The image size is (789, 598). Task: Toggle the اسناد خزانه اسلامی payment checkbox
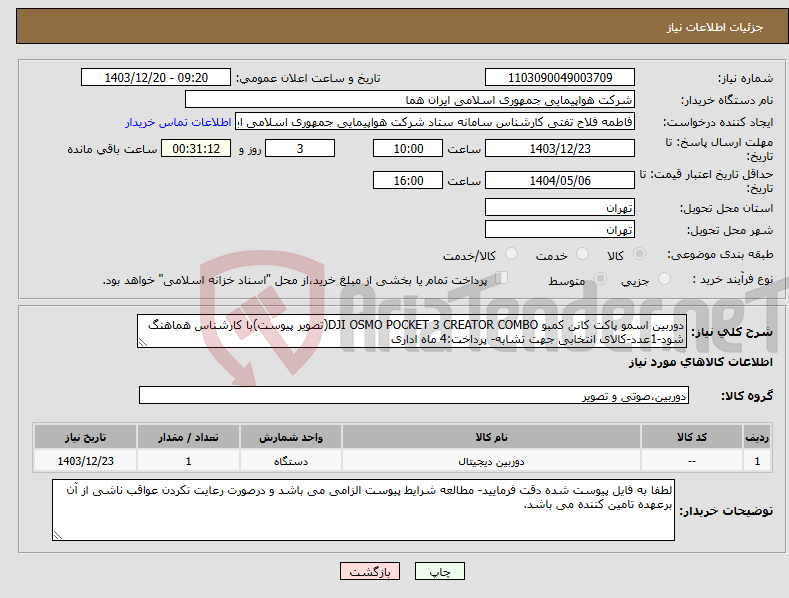click(x=501, y=278)
